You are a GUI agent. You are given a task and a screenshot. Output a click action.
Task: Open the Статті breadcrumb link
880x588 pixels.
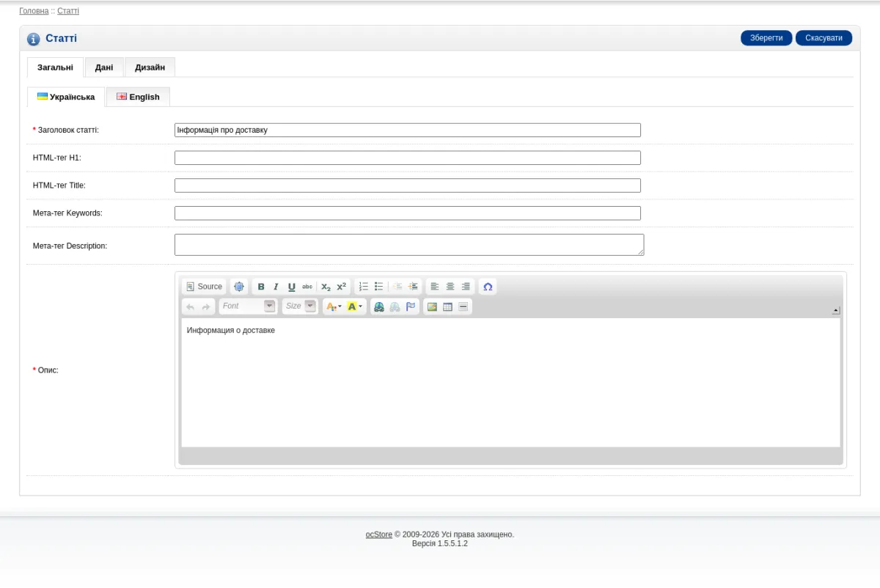coord(68,11)
